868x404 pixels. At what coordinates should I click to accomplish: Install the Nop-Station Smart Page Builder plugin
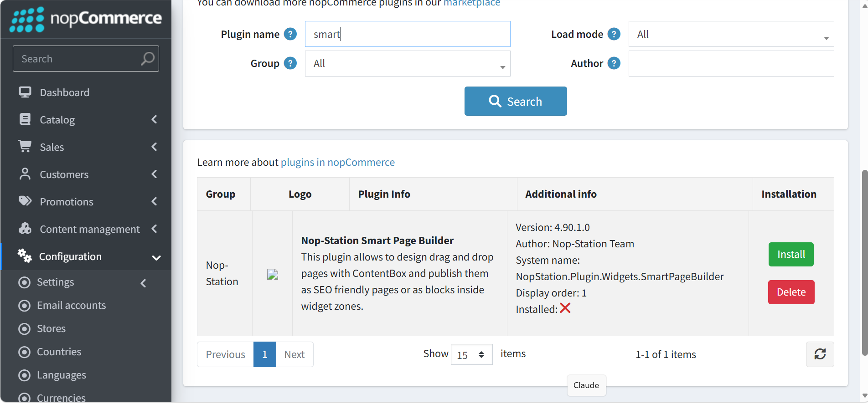point(791,254)
